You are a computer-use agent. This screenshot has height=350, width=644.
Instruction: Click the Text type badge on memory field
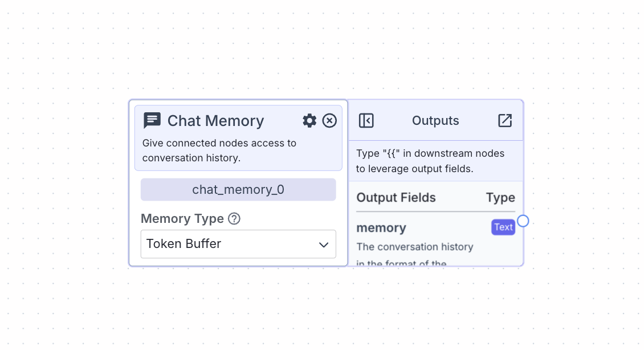pos(503,227)
